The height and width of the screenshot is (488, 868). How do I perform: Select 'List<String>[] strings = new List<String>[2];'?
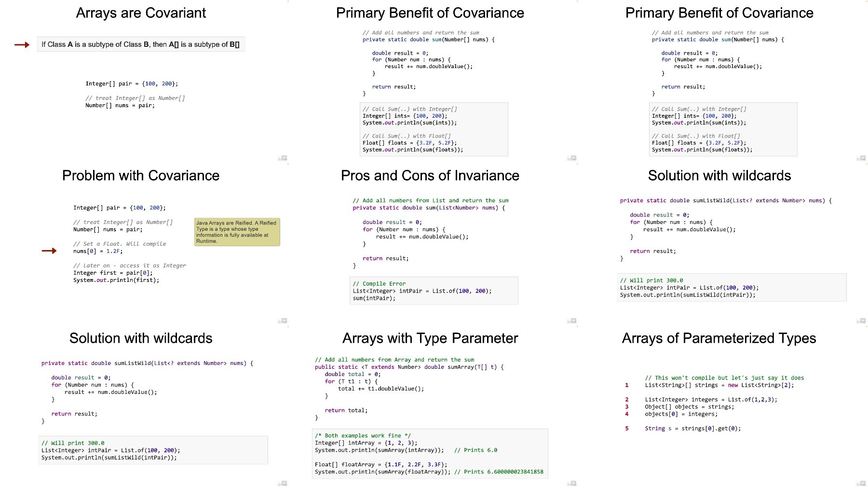(719, 385)
